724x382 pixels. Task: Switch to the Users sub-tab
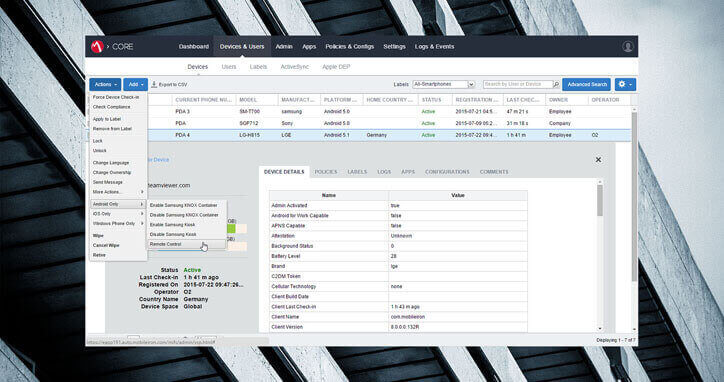point(229,67)
